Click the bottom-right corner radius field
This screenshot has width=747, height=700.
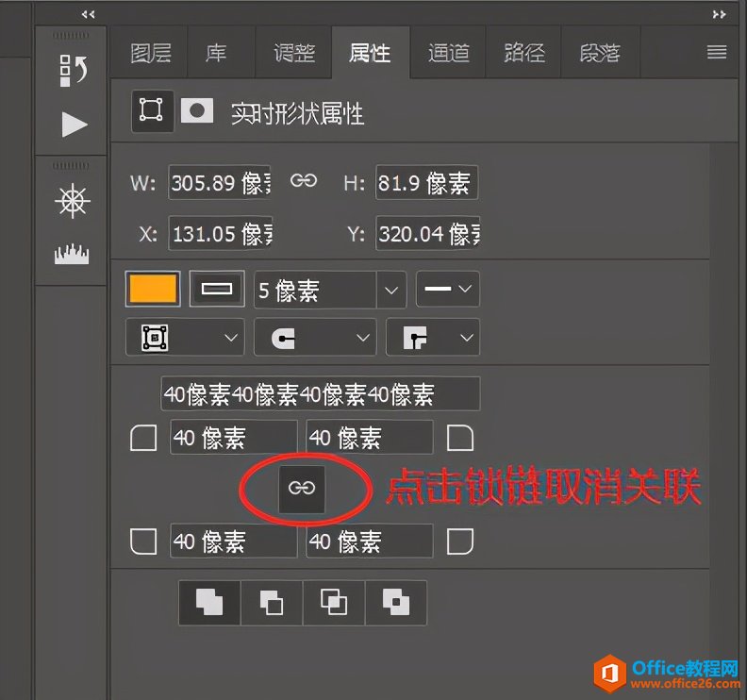[x=370, y=541]
